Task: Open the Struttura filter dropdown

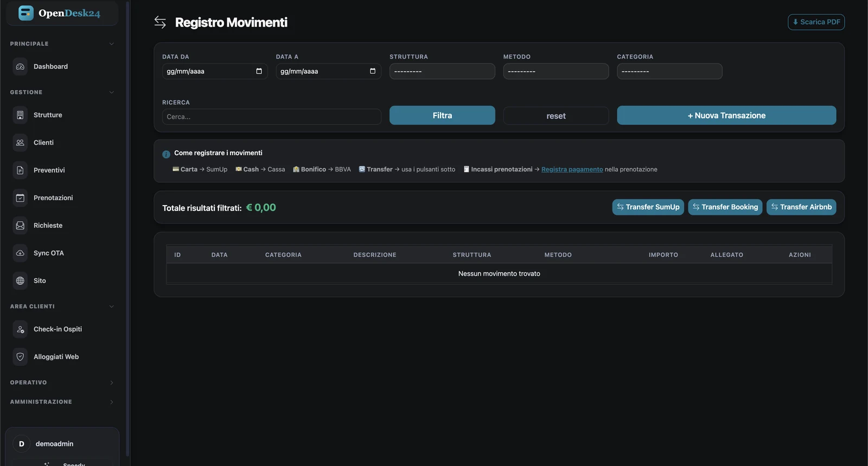Action: pos(442,71)
